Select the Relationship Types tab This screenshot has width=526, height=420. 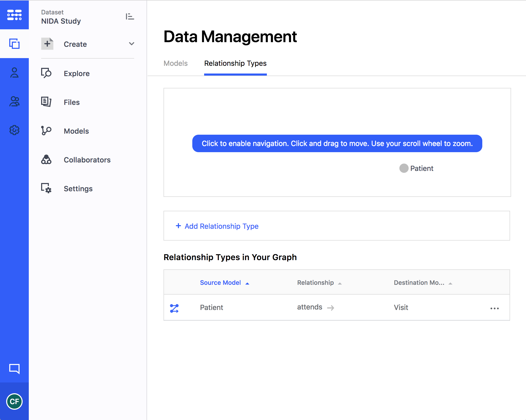tap(235, 63)
